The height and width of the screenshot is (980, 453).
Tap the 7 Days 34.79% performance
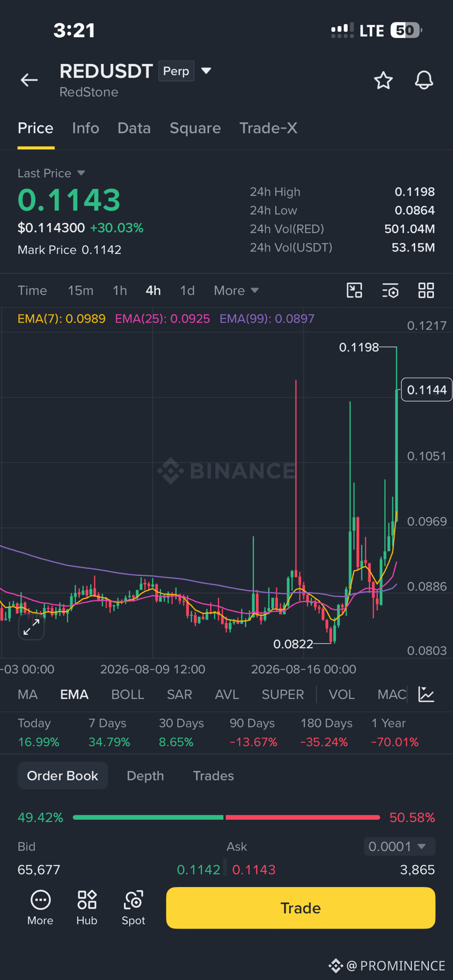point(109,732)
